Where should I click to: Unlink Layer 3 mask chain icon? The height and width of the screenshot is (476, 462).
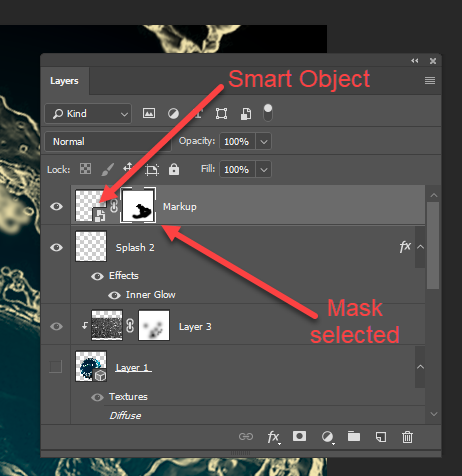pyautogui.click(x=130, y=325)
